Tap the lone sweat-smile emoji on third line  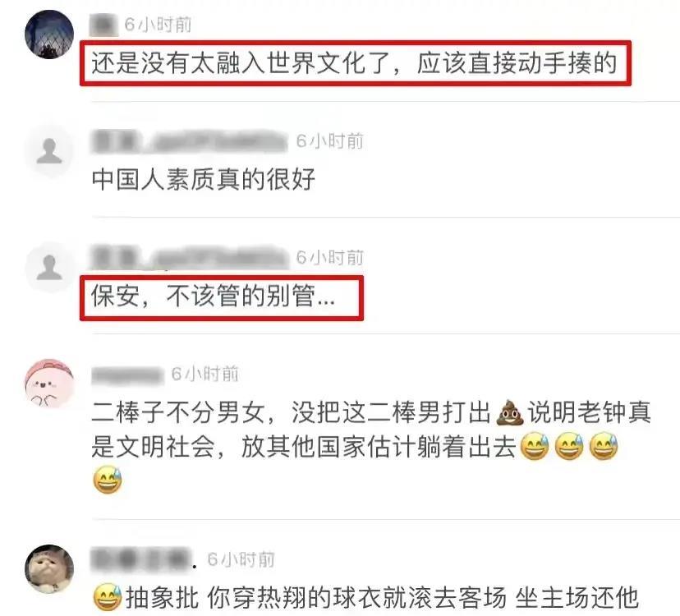point(108,480)
